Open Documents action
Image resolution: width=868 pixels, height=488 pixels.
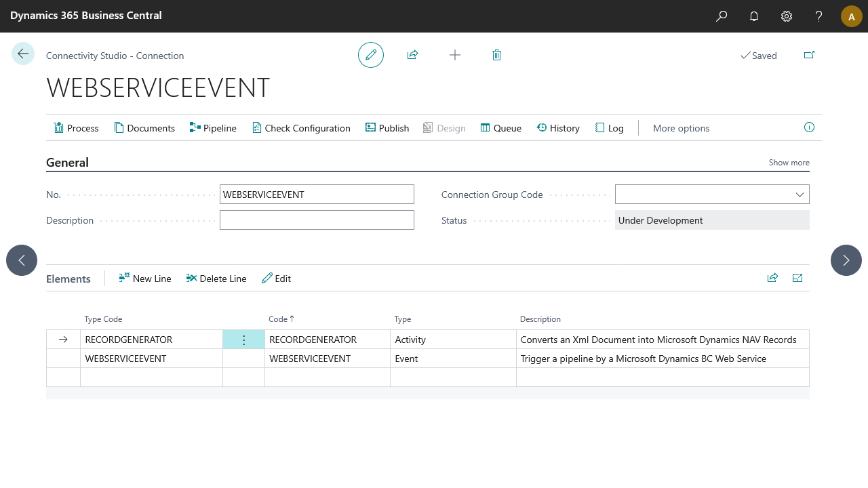(x=144, y=128)
